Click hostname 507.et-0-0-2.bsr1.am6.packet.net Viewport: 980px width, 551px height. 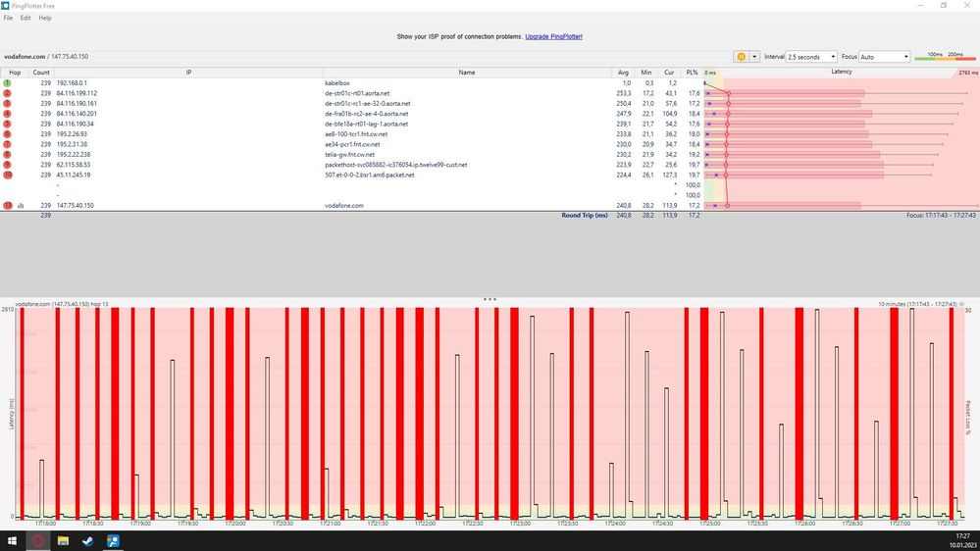[x=370, y=175]
